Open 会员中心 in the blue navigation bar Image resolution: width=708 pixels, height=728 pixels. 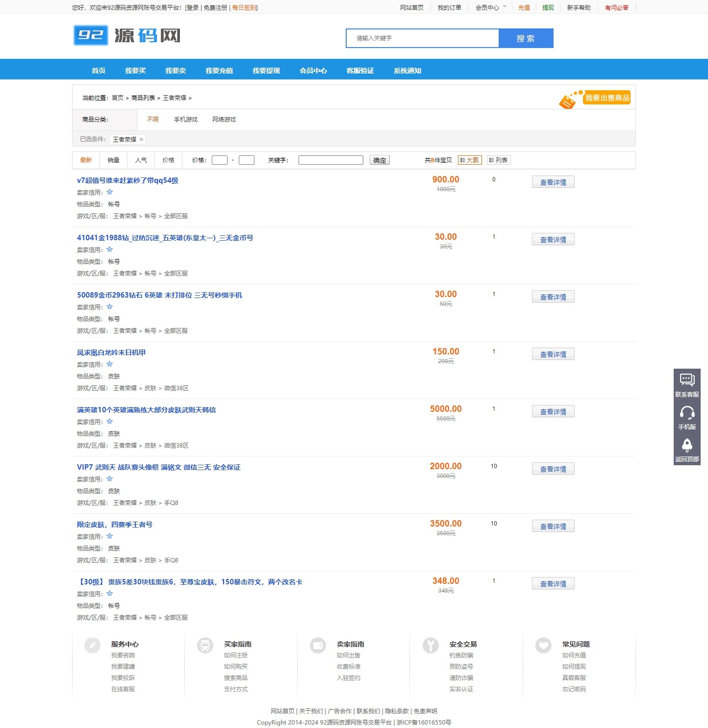coord(313,71)
